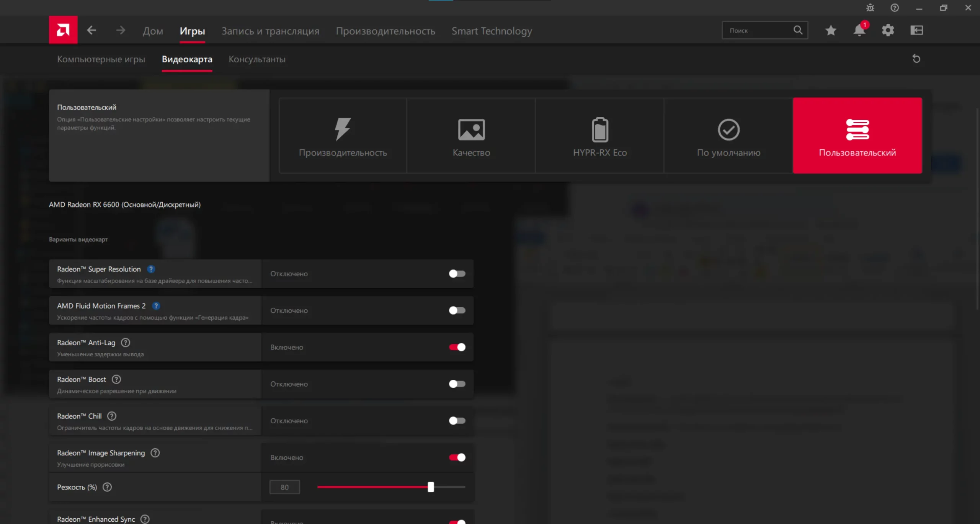
Task: Switch to Производительность top menu tab
Action: tap(385, 31)
